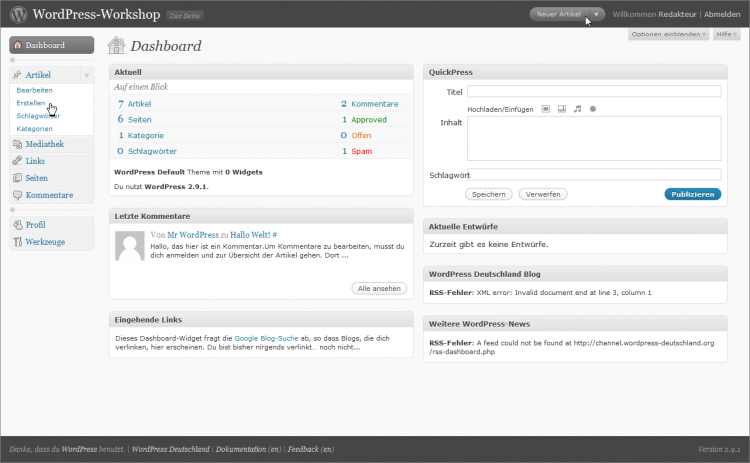Click the Mr WordPress author link

(193, 235)
